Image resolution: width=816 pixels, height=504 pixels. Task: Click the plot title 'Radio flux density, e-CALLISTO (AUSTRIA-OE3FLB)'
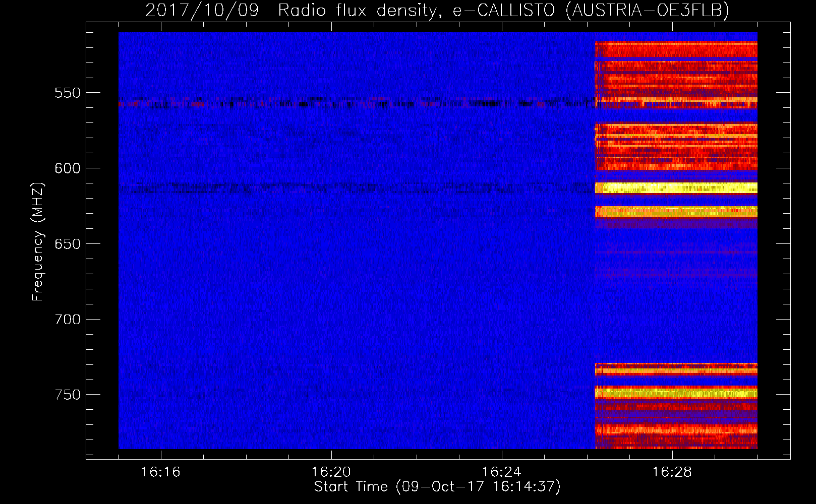coord(503,10)
